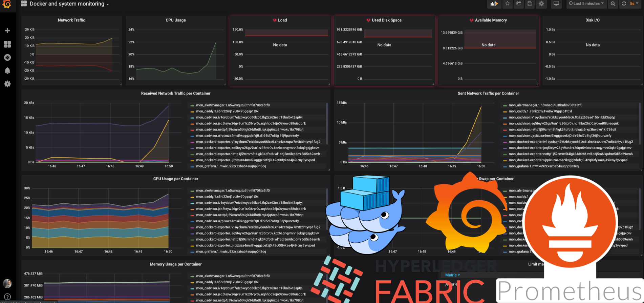Open Network Traffic panel title menu

point(71,20)
